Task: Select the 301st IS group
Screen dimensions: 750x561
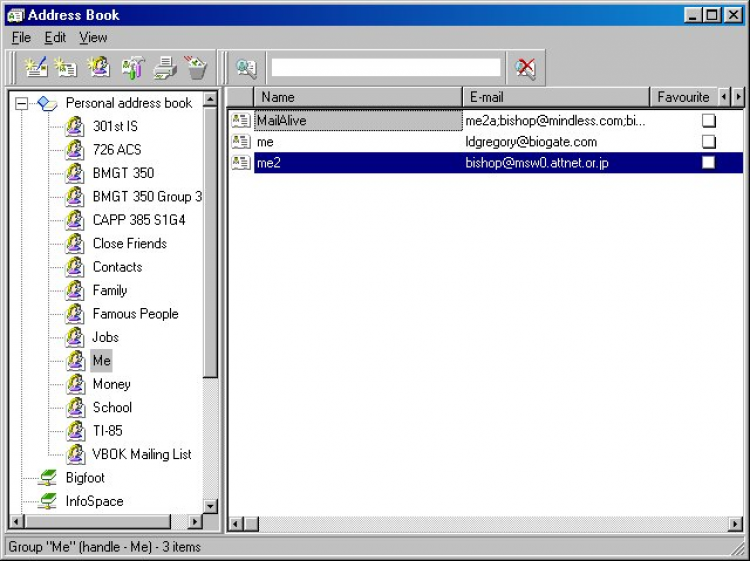Action: click(115, 126)
